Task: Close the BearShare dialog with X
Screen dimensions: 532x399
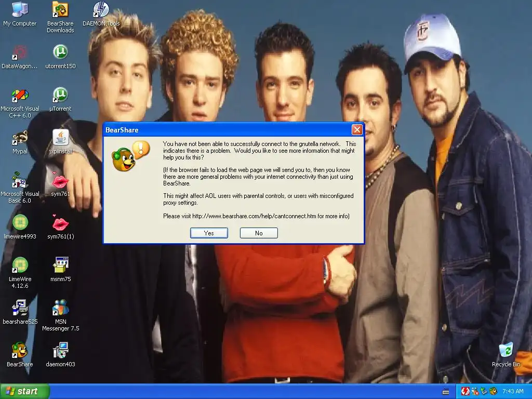Action: tap(357, 129)
